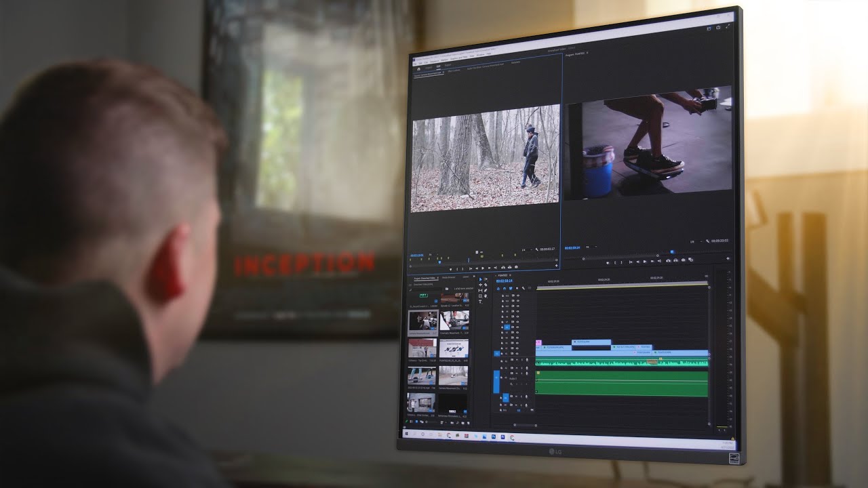Select the Selection arrow tool

click(x=480, y=279)
